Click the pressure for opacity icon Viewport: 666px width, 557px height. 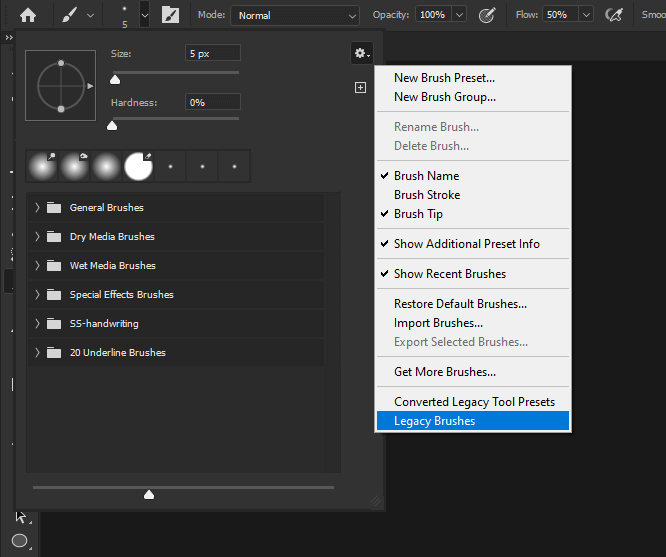click(x=487, y=15)
